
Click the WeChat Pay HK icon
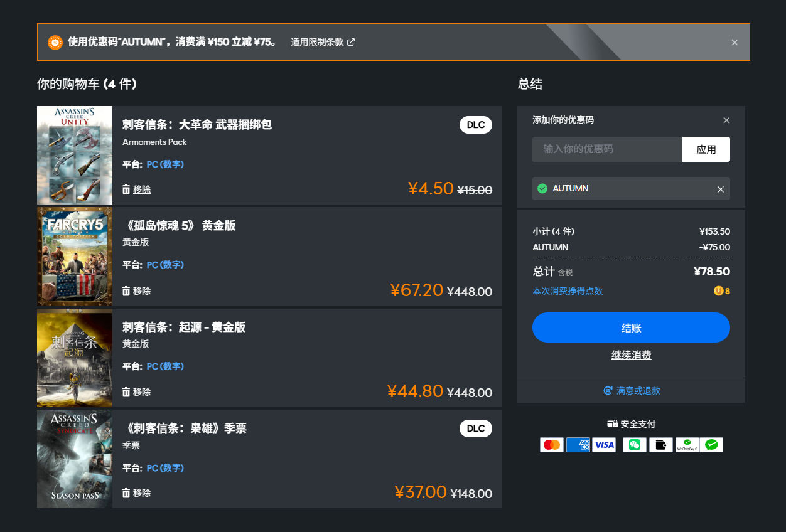coord(687,445)
